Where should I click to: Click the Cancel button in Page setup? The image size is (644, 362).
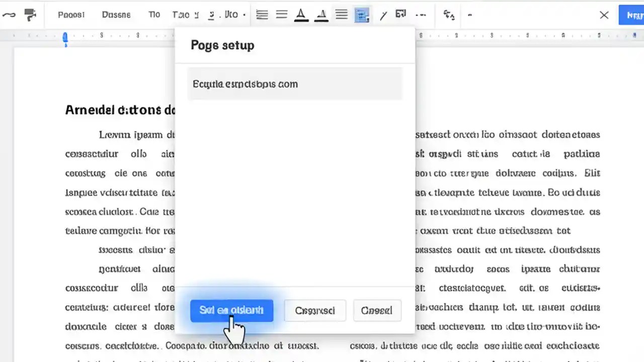(x=377, y=310)
